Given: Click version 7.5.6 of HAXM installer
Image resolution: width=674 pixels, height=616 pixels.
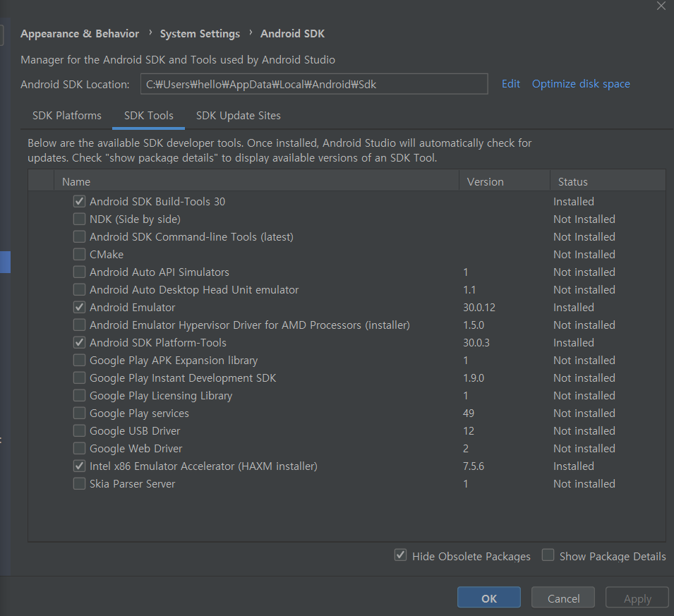Looking at the screenshot, I should pos(474,466).
